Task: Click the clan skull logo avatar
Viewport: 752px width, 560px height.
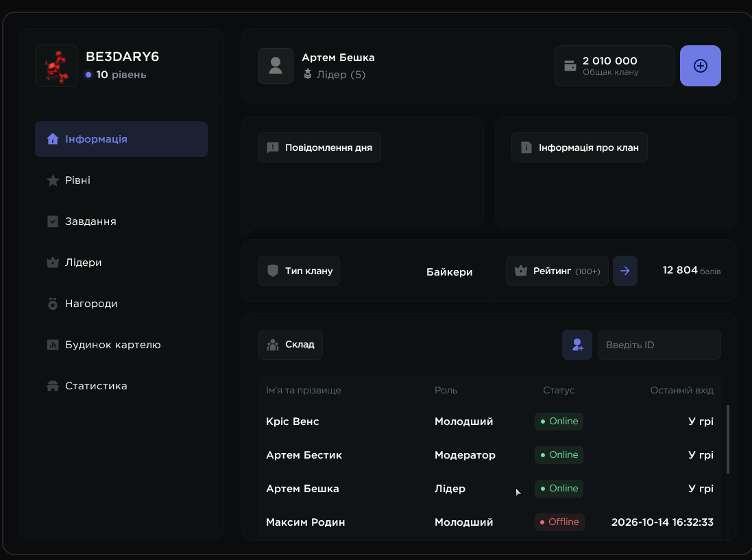Action: [56, 66]
